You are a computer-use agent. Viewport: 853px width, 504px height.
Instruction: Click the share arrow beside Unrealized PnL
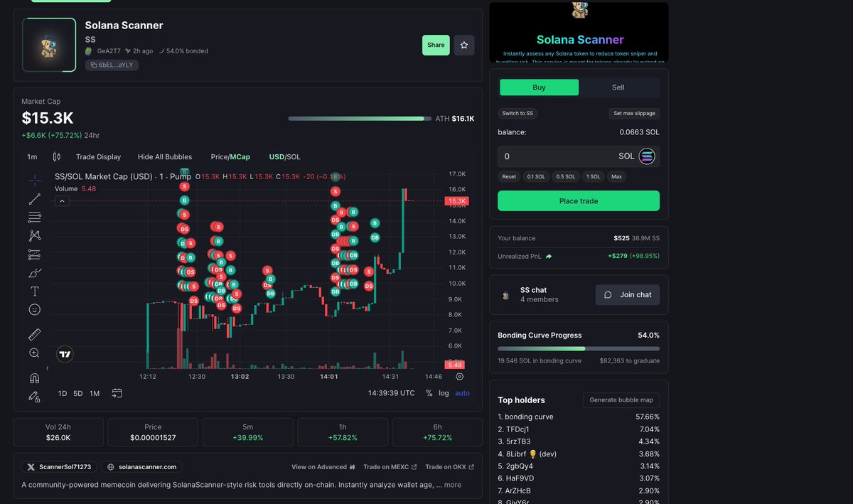549,256
